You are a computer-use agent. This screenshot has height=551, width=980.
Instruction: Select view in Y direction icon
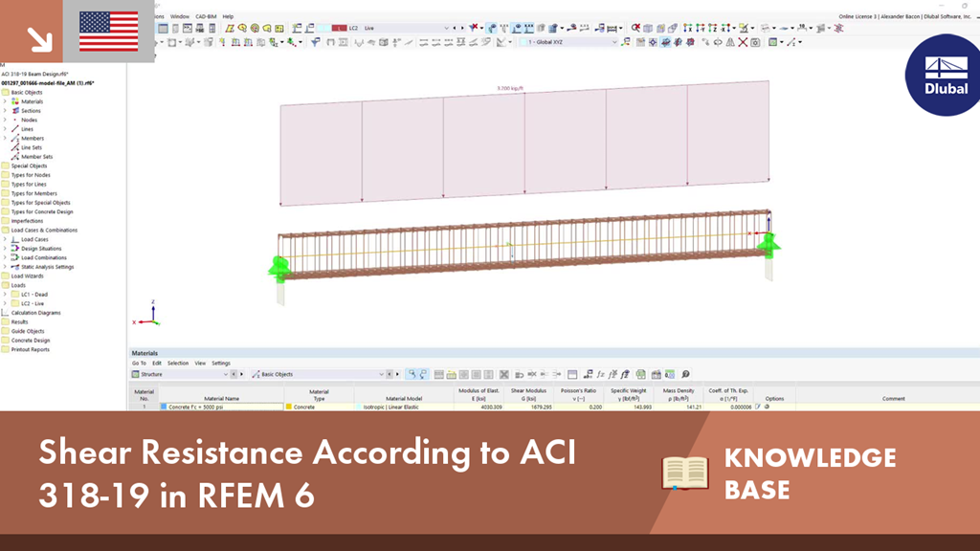[700, 28]
